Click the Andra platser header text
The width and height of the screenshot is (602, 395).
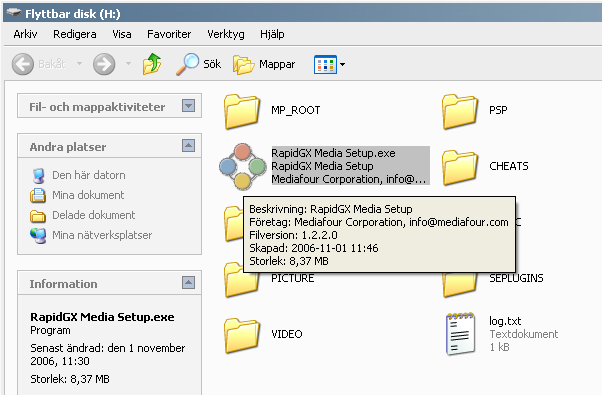(68, 147)
